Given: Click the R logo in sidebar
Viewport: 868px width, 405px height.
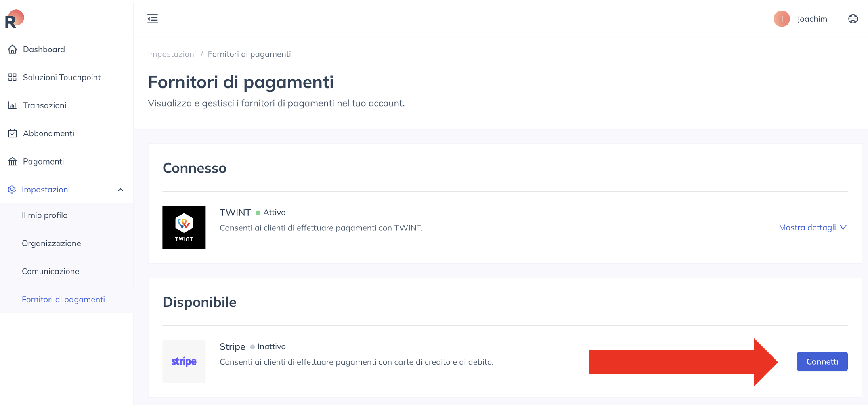Looking at the screenshot, I should [x=14, y=19].
